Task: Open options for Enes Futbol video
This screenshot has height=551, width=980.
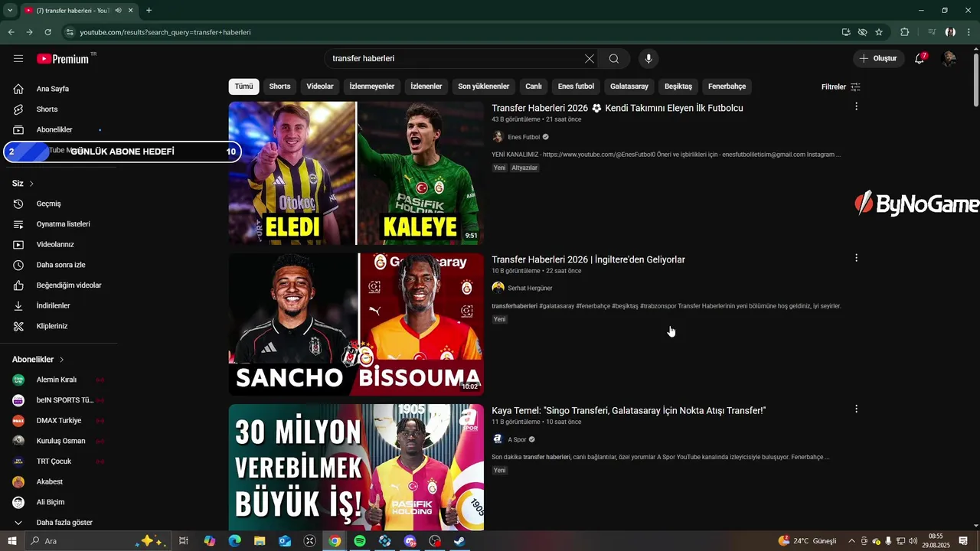Action: [x=856, y=106]
